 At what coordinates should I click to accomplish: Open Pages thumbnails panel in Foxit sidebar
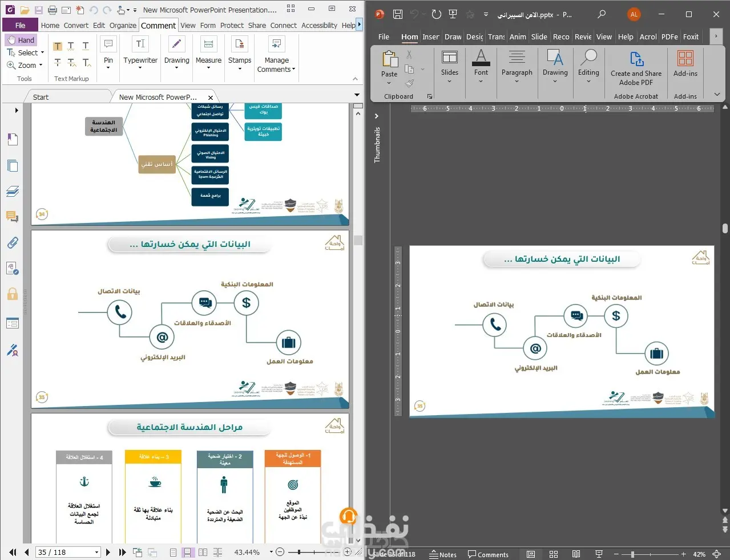click(x=13, y=166)
